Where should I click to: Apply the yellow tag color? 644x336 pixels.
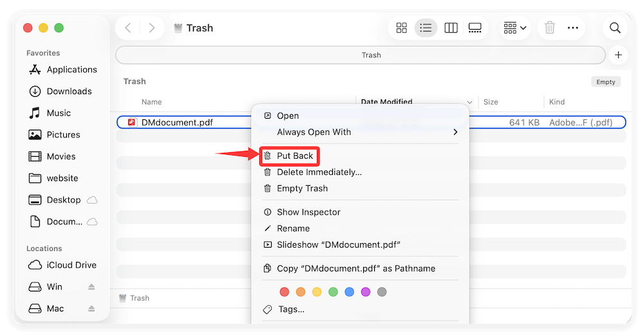tap(317, 292)
